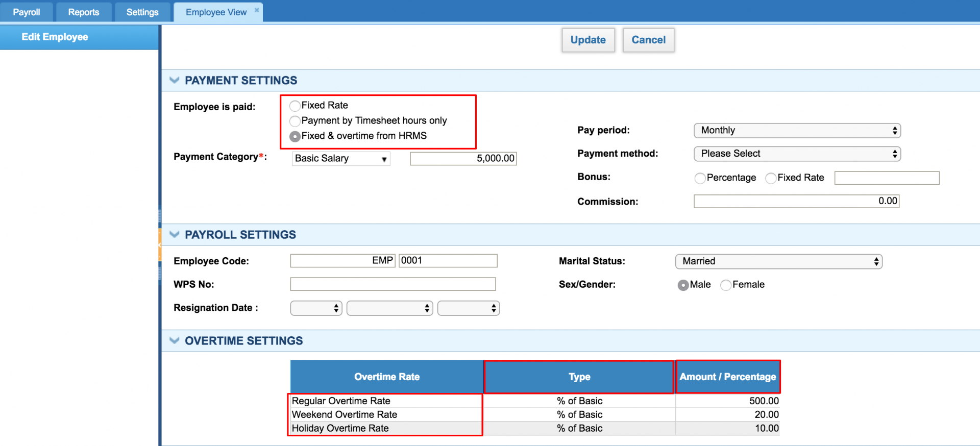Click the EMP employee code prefix field
Screen dimensions: 980x446
(343, 261)
